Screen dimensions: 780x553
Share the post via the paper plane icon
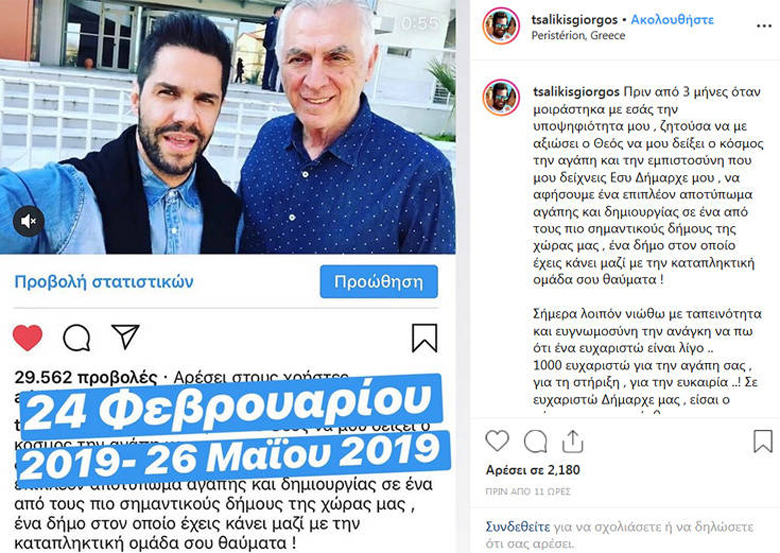125,337
